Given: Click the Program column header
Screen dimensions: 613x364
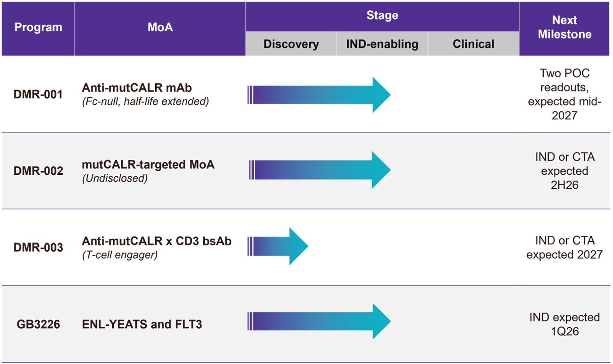Looking at the screenshot, I should coord(38,27).
